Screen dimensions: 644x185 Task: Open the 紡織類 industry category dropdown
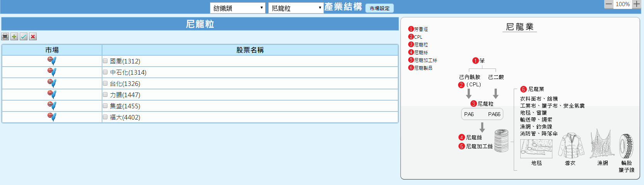pos(237,8)
